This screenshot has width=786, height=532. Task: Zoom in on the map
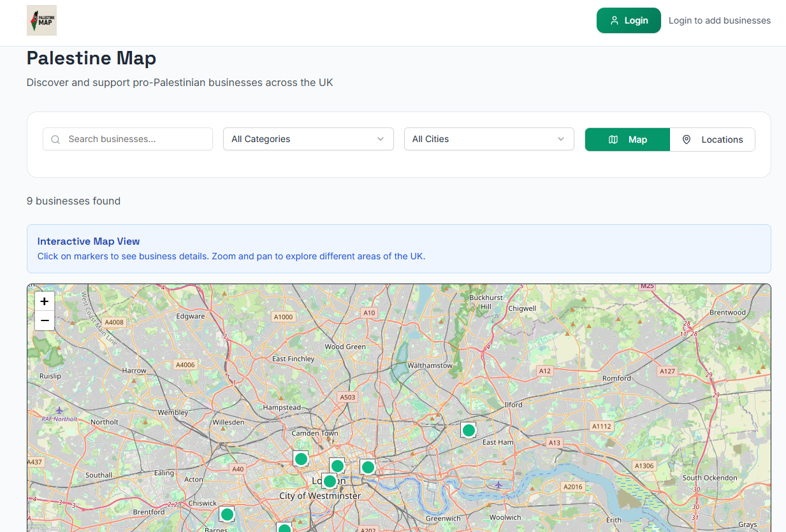[45, 301]
